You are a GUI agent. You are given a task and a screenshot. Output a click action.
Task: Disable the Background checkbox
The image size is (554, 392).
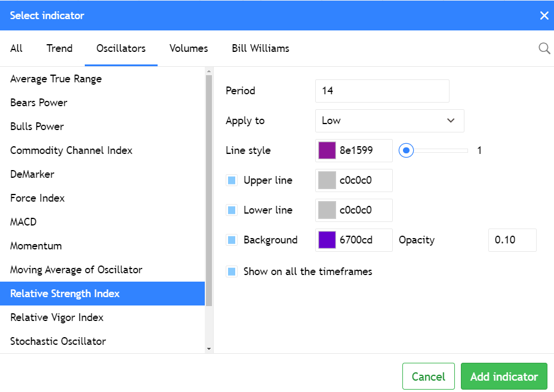[232, 240]
